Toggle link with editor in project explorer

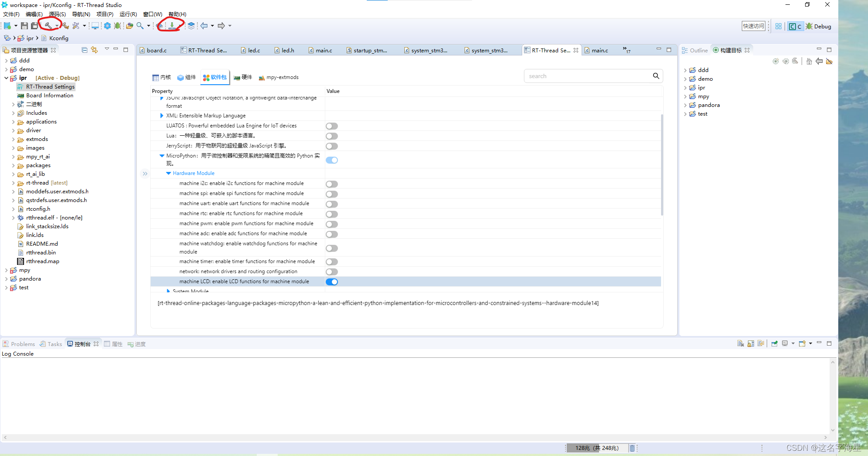coord(94,50)
